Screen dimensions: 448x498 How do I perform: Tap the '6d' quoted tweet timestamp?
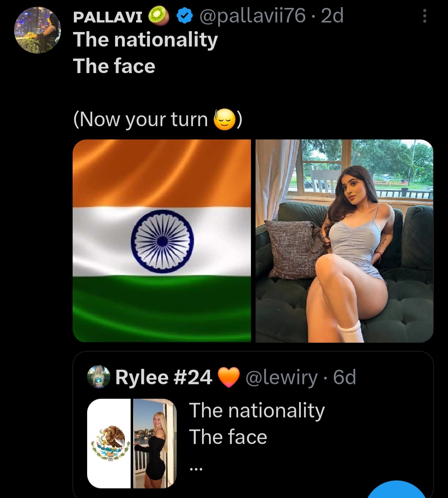345,378
